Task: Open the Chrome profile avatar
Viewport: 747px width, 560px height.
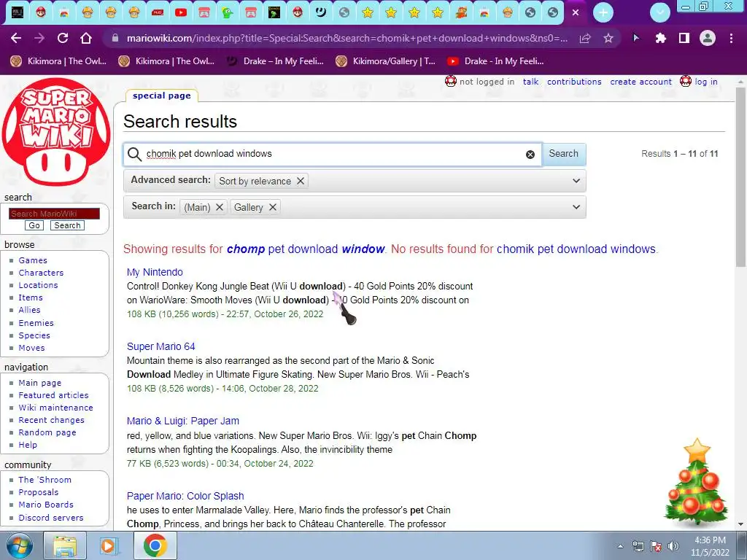Action: (x=708, y=38)
